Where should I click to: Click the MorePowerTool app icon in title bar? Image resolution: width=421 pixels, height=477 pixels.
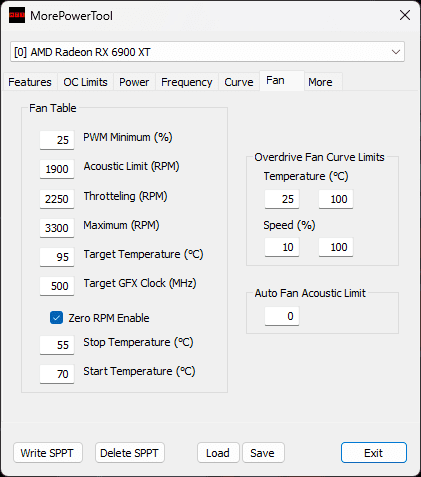[17, 15]
